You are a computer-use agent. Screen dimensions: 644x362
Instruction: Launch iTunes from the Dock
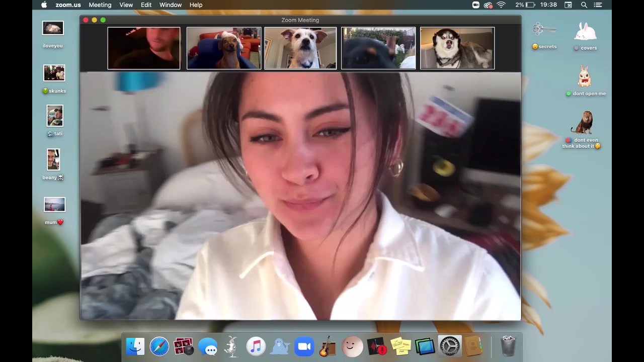[x=256, y=347]
